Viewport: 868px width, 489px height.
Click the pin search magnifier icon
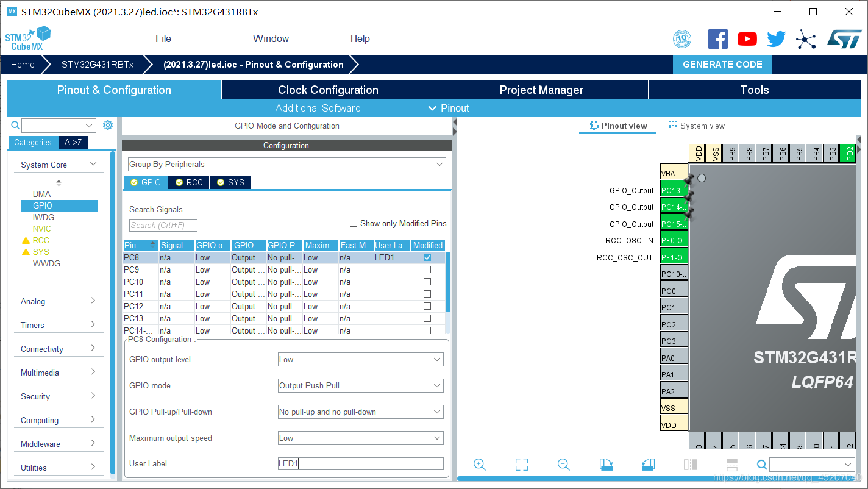point(762,465)
